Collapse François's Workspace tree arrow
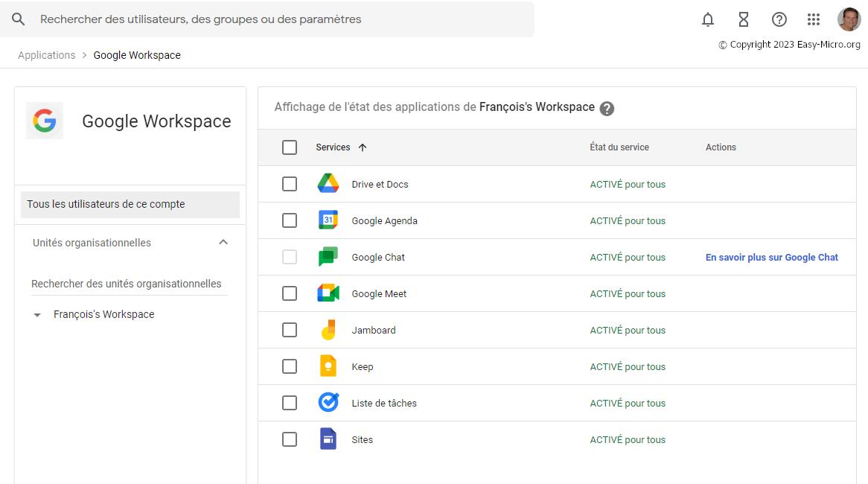 point(37,315)
